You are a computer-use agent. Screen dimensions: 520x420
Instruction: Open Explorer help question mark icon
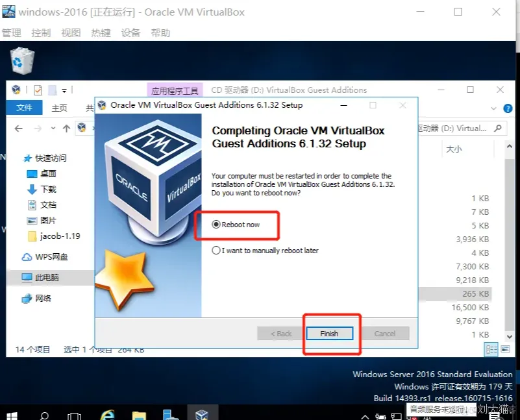(x=508, y=108)
